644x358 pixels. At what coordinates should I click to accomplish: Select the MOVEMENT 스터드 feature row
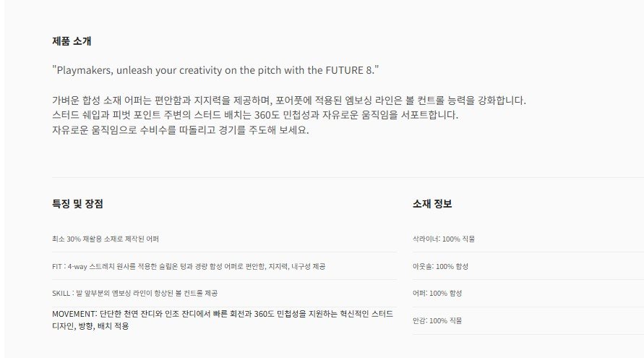click(x=224, y=320)
